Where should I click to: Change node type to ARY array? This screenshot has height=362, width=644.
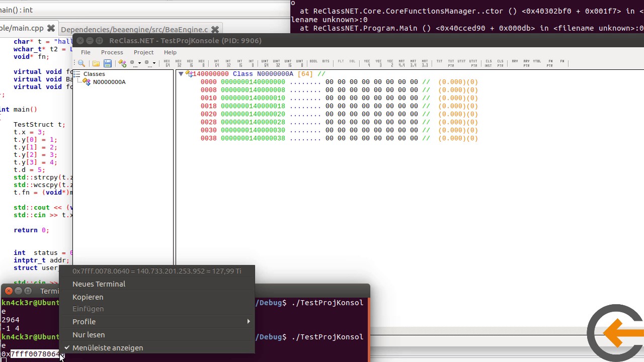coord(515,61)
